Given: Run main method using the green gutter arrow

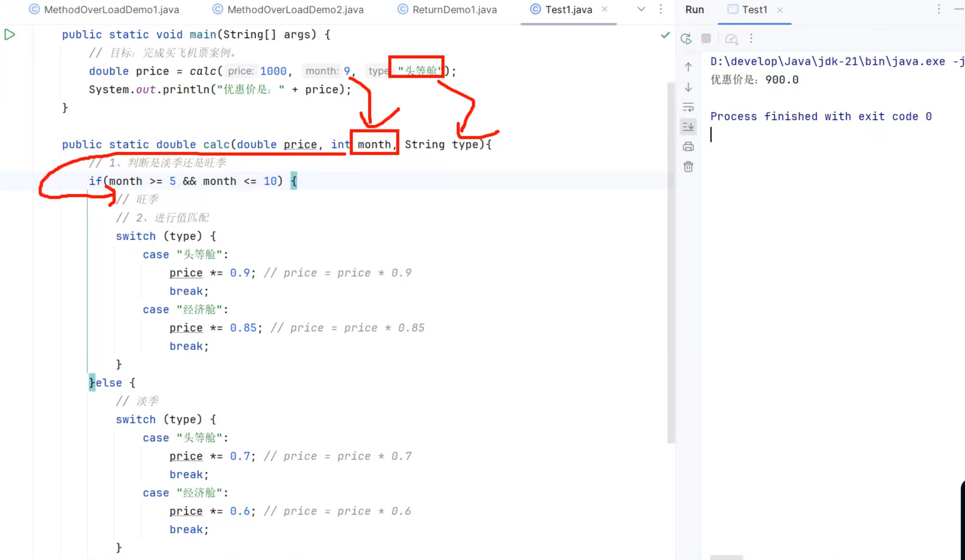Looking at the screenshot, I should 9,34.
